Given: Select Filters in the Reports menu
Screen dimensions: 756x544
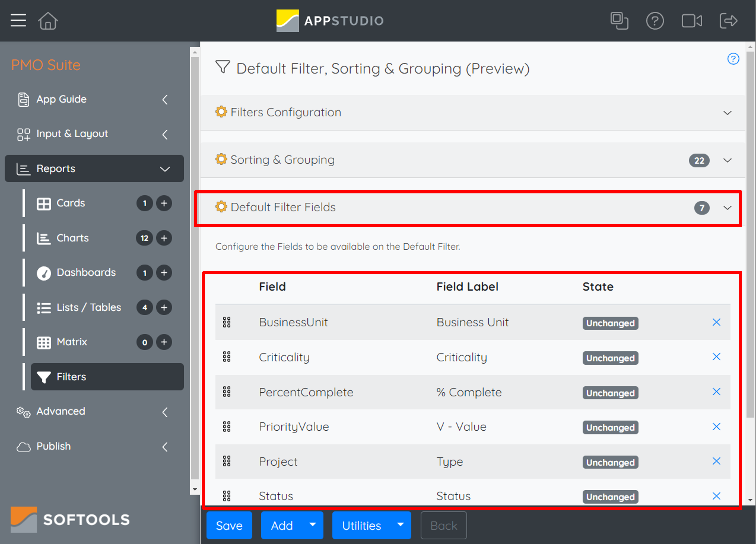Looking at the screenshot, I should pyautogui.click(x=107, y=377).
